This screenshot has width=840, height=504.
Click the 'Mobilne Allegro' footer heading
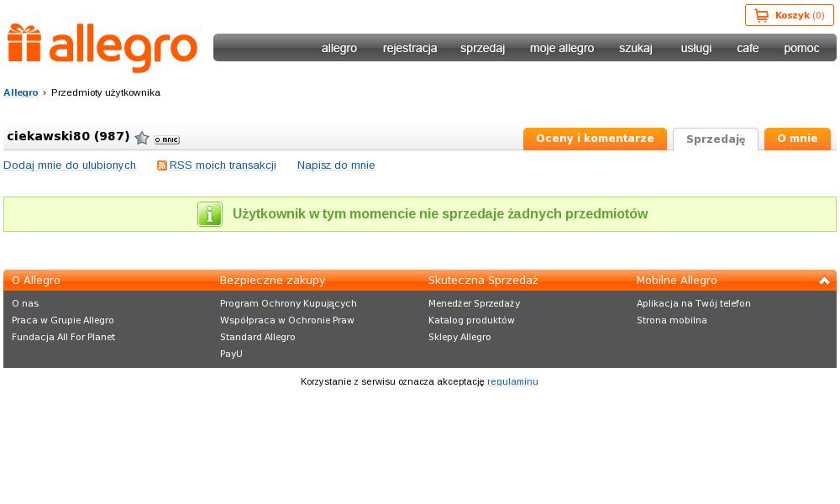pyautogui.click(x=676, y=280)
